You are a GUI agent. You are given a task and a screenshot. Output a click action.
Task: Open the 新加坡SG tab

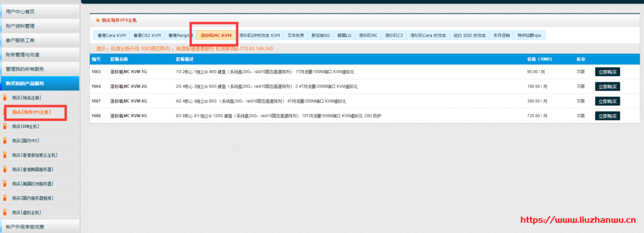pos(321,36)
